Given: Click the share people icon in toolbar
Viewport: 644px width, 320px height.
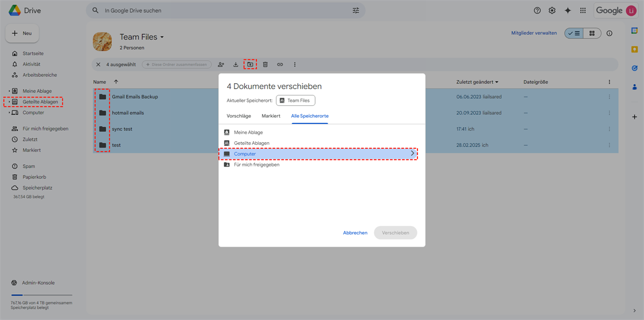Looking at the screenshot, I should point(221,64).
